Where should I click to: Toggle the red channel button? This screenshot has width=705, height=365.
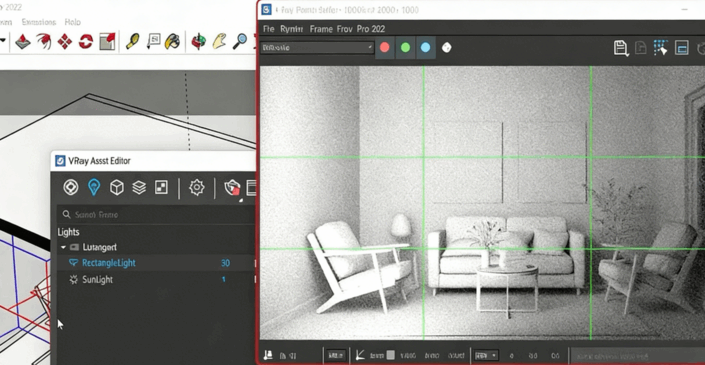pyautogui.click(x=384, y=47)
